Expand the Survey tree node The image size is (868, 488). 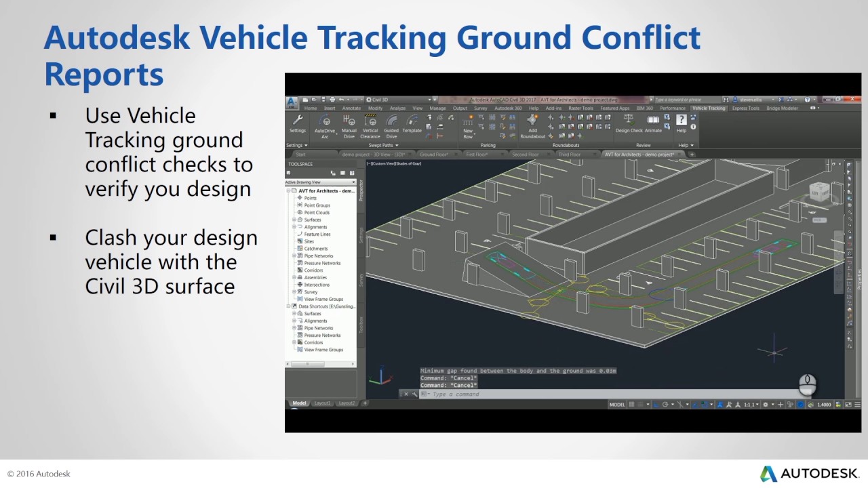[x=294, y=292]
